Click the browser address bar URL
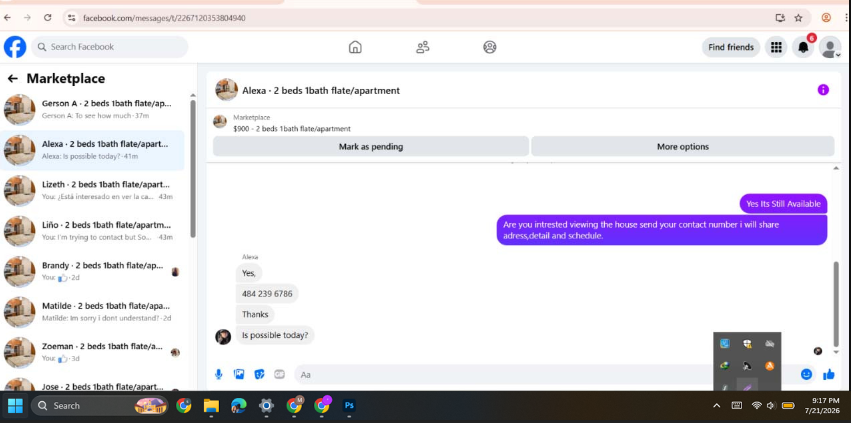 pos(164,18)
